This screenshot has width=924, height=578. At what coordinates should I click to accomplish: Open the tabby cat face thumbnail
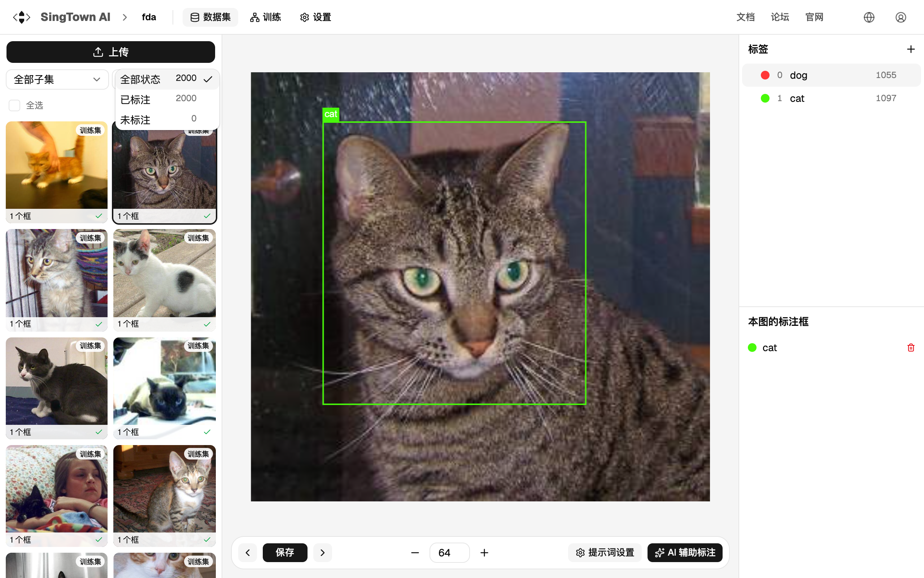pos(165,172)
